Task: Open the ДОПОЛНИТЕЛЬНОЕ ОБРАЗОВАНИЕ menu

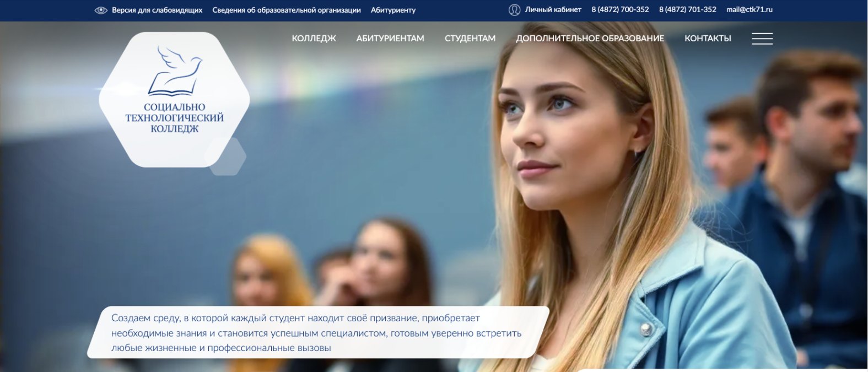Action: pyautogui.click(x=590, y=39)
